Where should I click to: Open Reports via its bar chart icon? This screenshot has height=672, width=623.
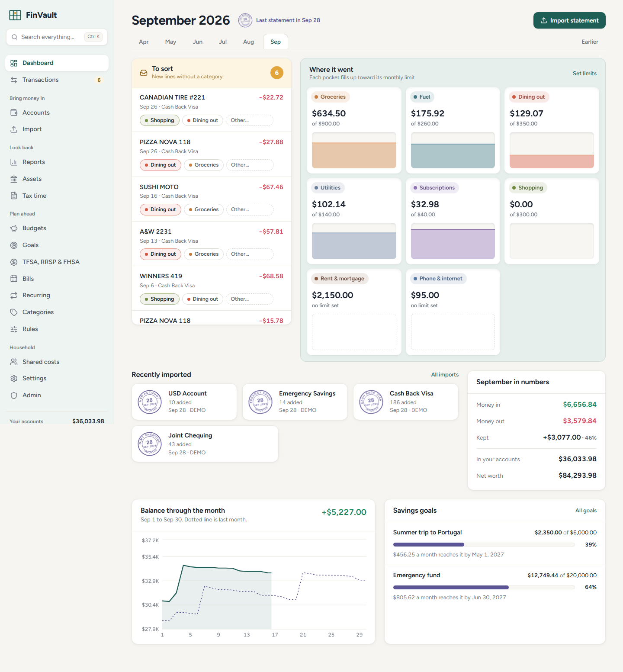pyautogui.click(x=14, y=162)
